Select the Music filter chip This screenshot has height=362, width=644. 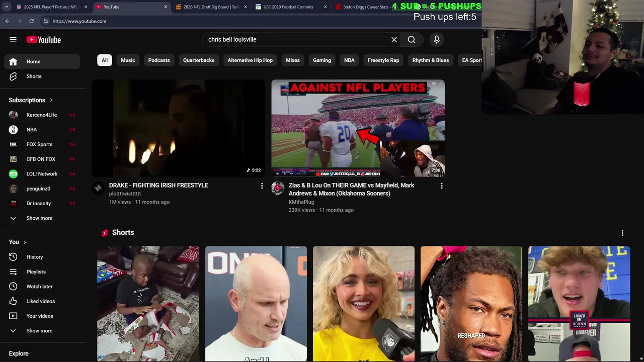(128, 60)
